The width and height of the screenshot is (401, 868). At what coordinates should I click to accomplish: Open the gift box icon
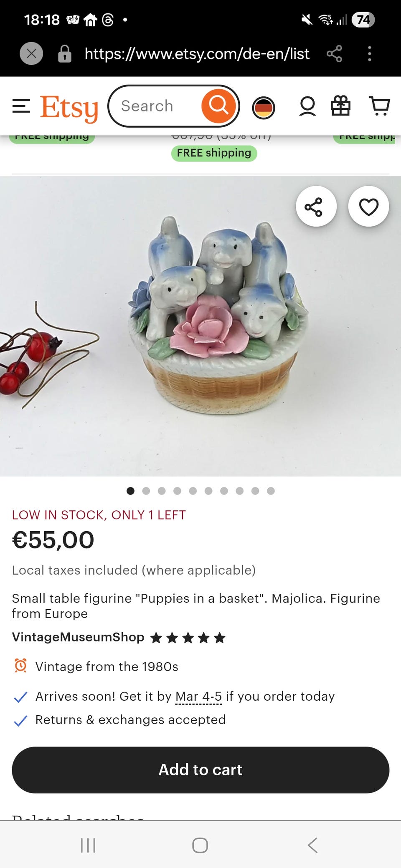pyautogui.click(x=340, y=106)
